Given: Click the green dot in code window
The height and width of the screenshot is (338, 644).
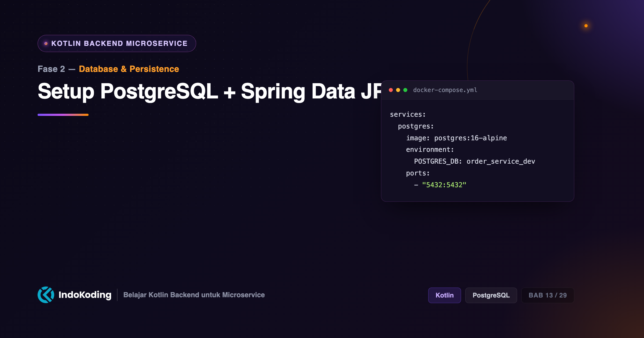Looking at the screenshot, I should 405,90.
